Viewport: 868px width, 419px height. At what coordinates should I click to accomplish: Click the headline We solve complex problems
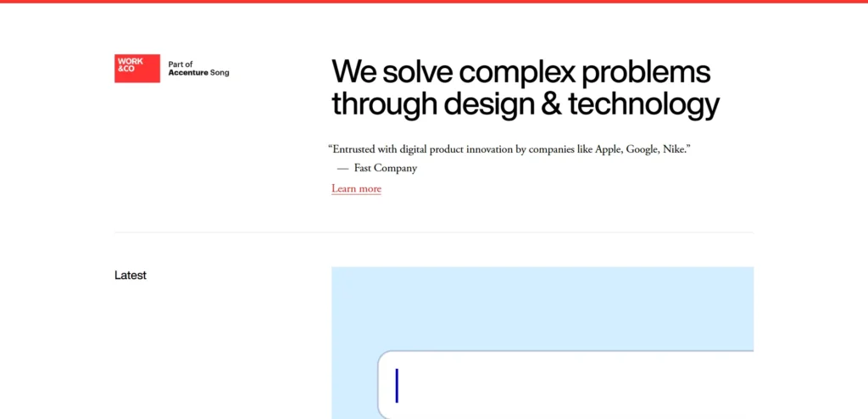(521, 72)
